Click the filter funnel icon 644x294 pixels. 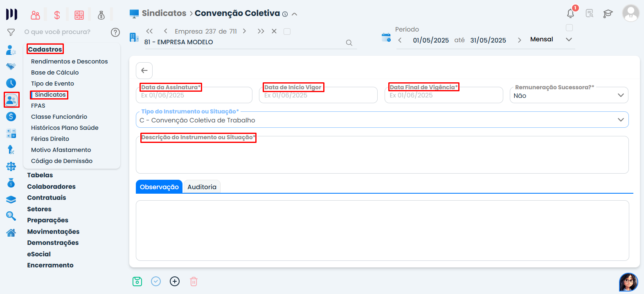pyautogui.click(x=11, y=32)
